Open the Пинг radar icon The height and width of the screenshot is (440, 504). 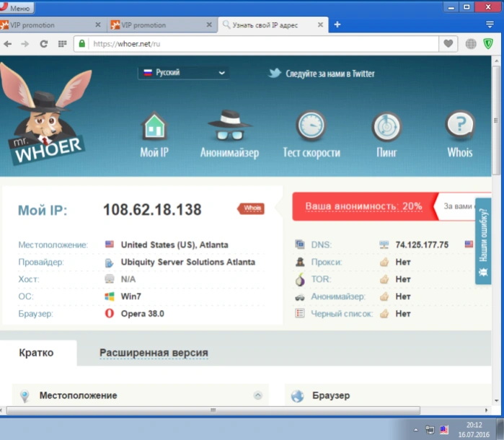[x=386, y=127]
